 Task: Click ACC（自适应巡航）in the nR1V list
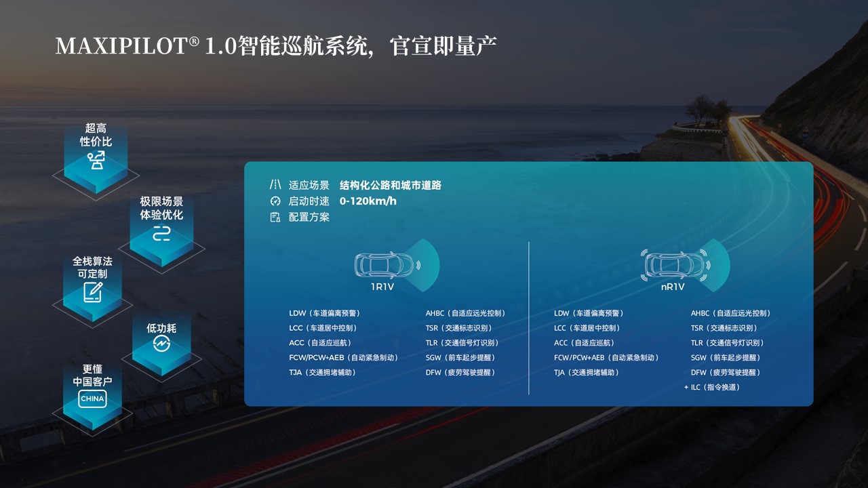click(586, 343)
